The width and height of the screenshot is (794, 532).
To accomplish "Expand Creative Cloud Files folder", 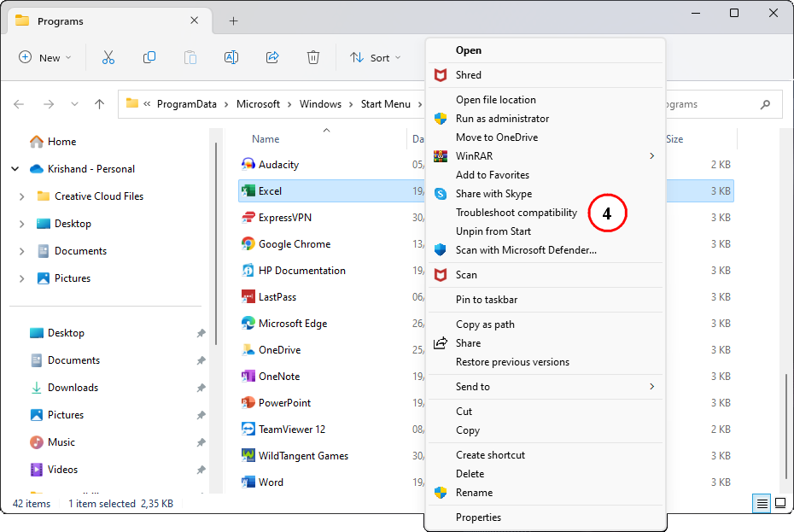I will pyautogui.click(x=22, y=196).
